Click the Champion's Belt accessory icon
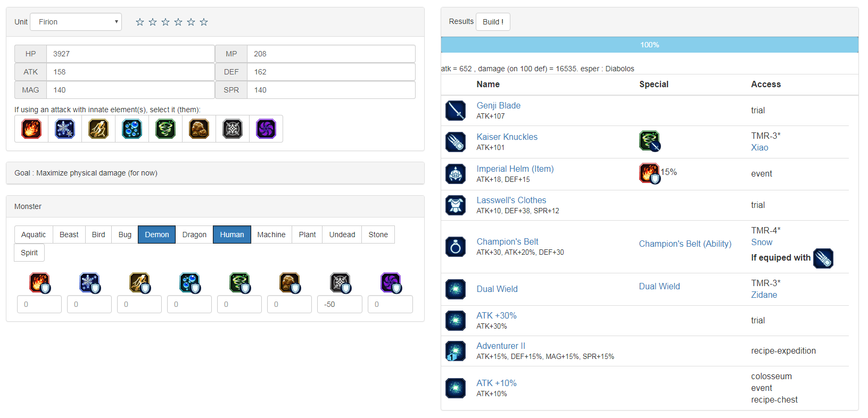Viewport: 868px width, 418px height. (456, 247)
